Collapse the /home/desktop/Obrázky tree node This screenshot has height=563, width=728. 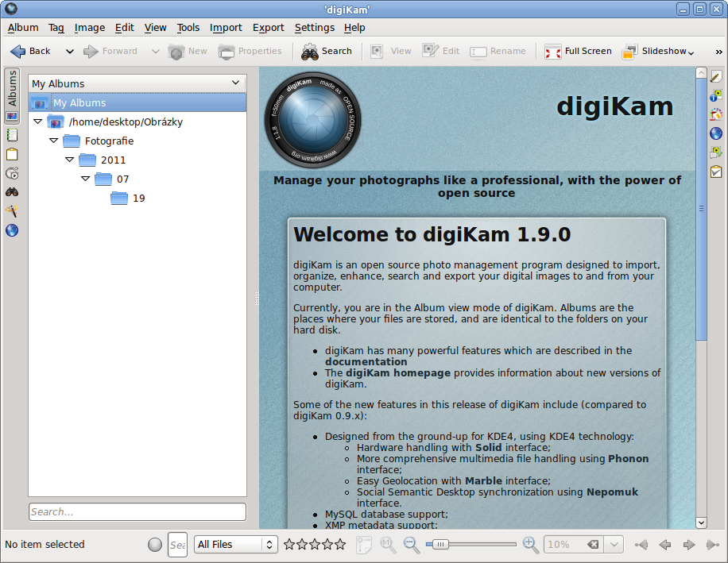click(38, 121)
